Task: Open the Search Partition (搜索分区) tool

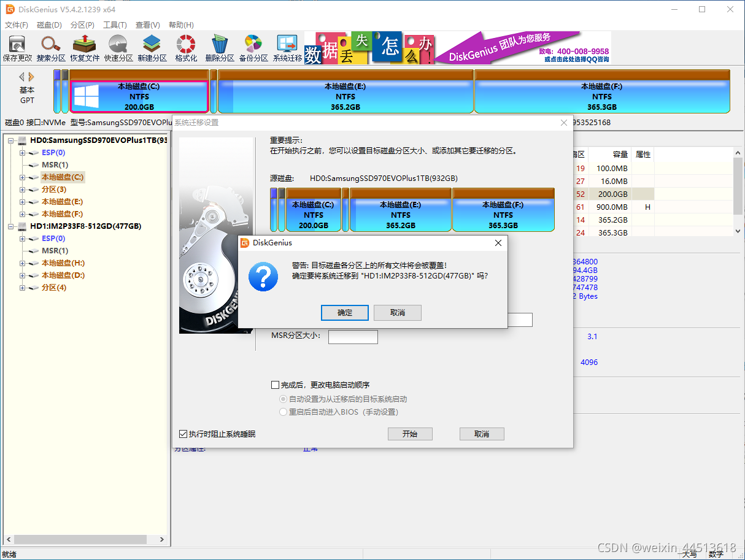Action: click(x=51, y=48)
